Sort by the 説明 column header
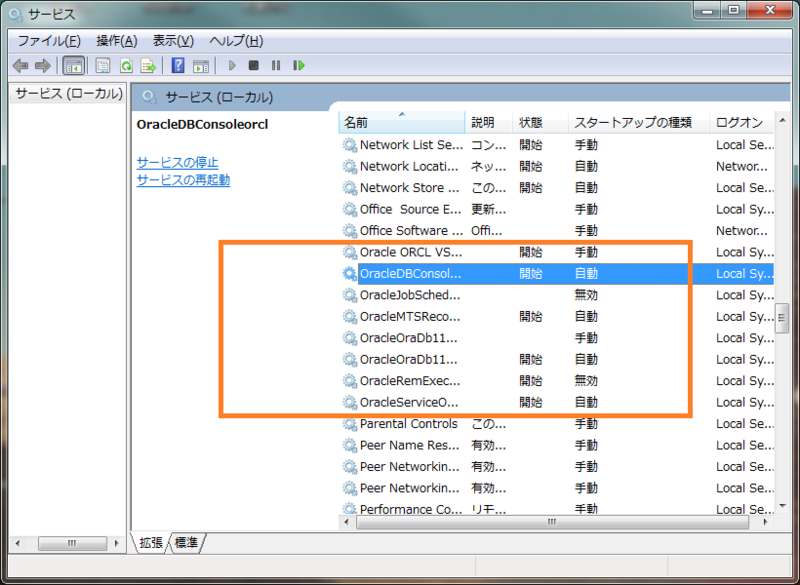This screenshot has height=585, width=800. point(488,122)
